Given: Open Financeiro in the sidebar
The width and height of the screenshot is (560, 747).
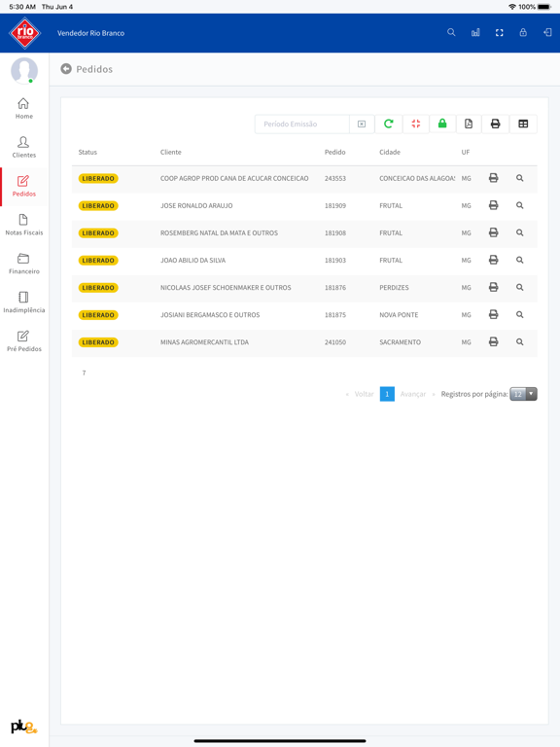Looking at the screenshot, I should click(23, 264).
